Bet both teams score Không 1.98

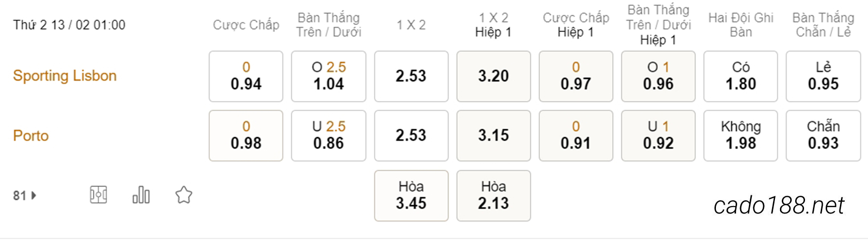pos(741,135)
